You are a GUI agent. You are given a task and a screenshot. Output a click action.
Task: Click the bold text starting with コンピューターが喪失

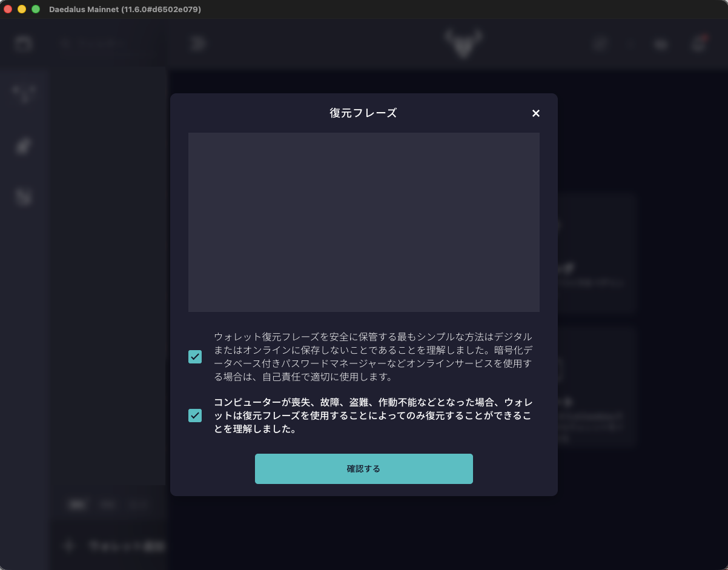click(373, 416)
